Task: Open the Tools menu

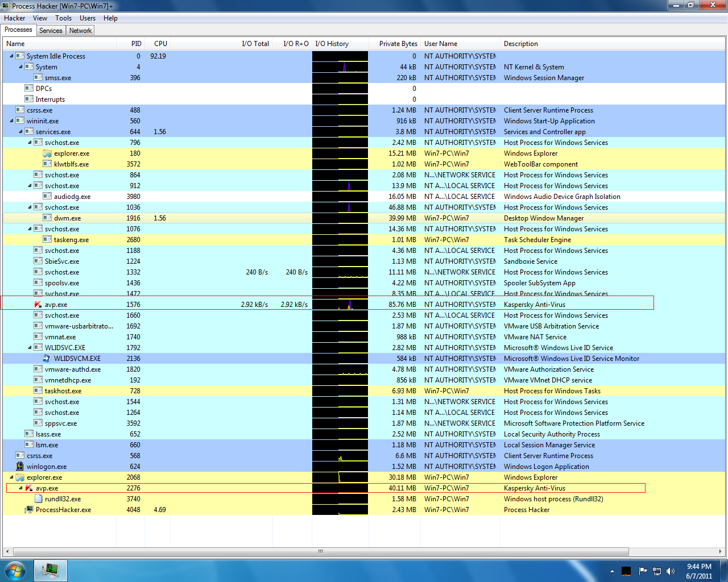Action: (63, 18)
